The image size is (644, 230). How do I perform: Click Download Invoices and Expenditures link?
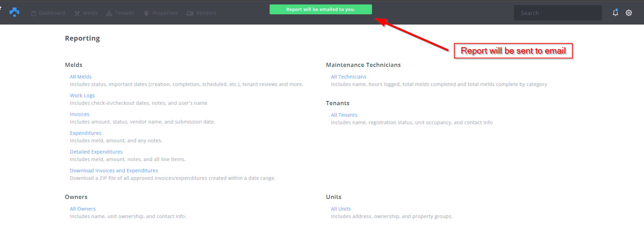point(114,171)
